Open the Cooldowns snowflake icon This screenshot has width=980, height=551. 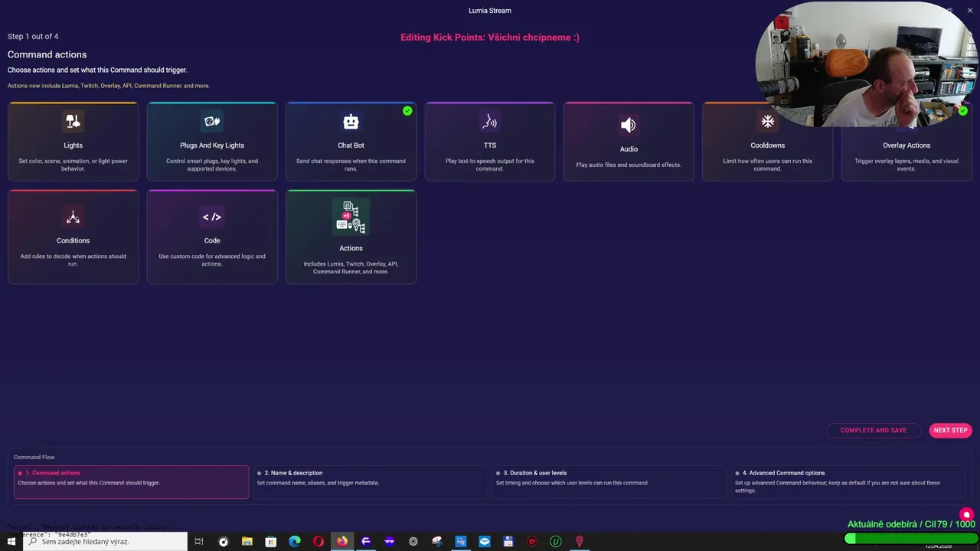click(x=767, y=121)
